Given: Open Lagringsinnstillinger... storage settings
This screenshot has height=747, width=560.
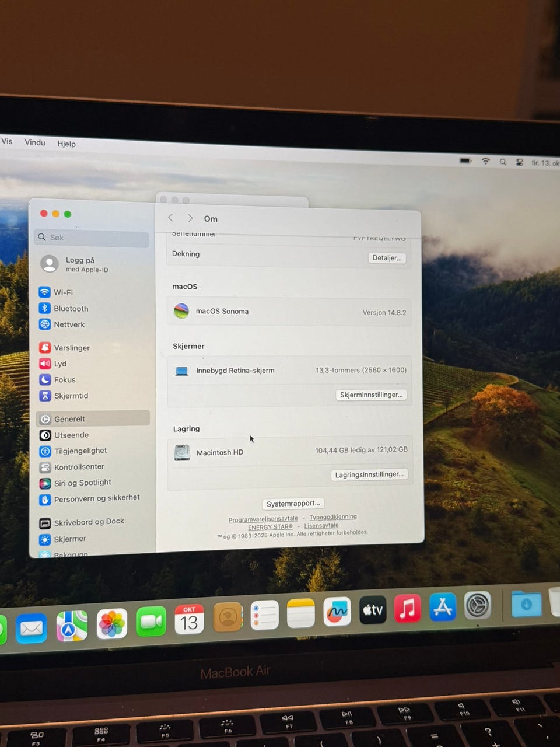Looking at the screenshot, I should point(369,474).
